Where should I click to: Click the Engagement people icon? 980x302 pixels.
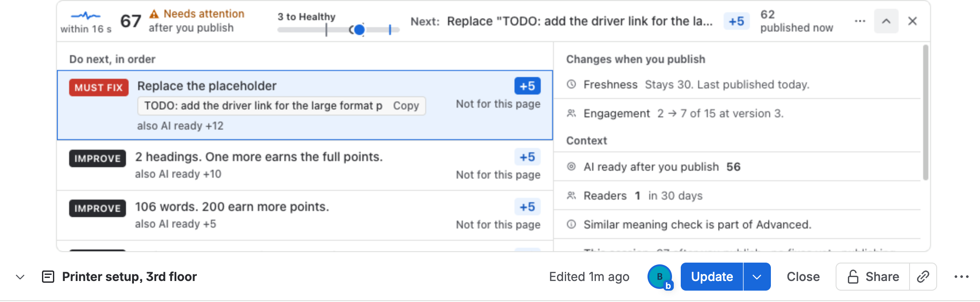point(571,113)
